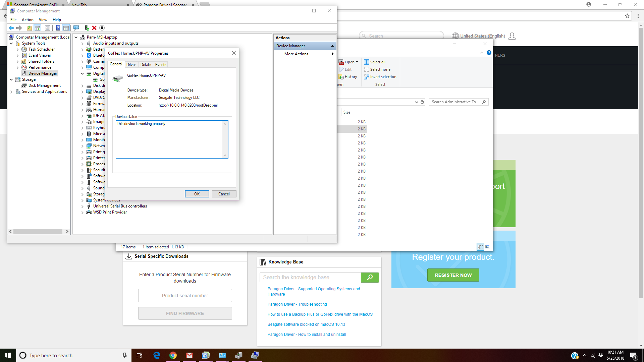Click the FIND FIRMWARE button
The height and width of the screenshot is (362, 644).
185,313
